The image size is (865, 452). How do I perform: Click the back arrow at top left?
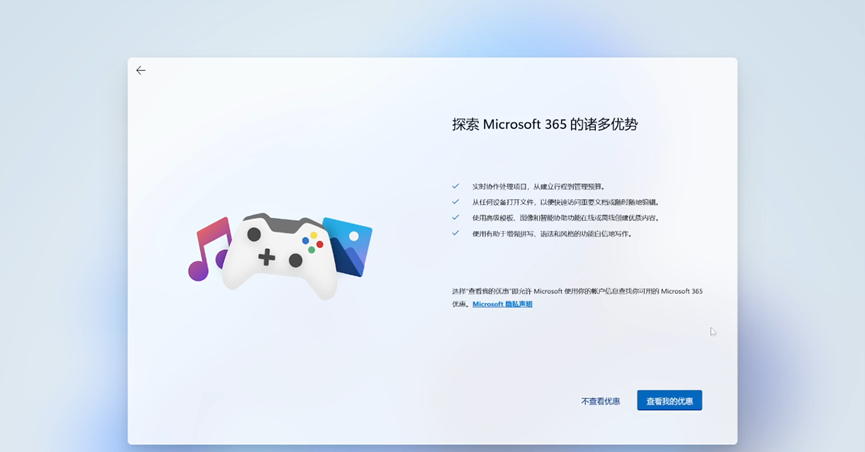pyautogui.click(x=141, y=71)
